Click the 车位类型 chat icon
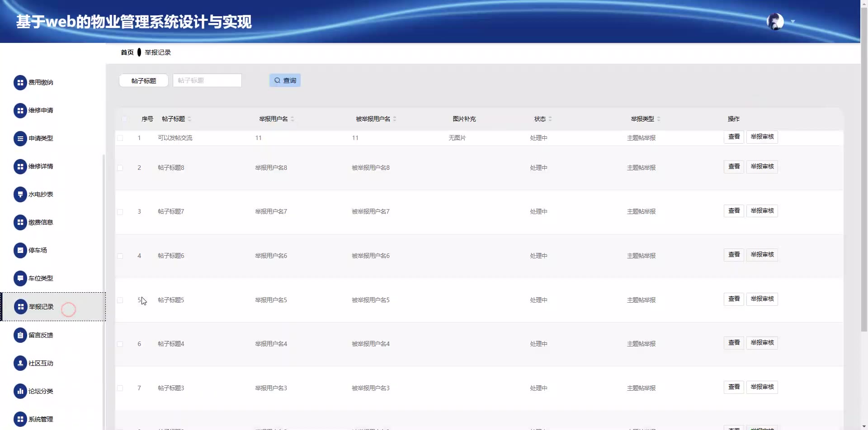 (x=20, y=279)
